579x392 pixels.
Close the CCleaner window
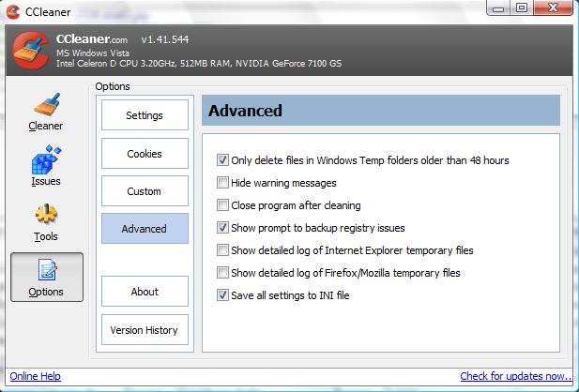(x=553, y=8)
